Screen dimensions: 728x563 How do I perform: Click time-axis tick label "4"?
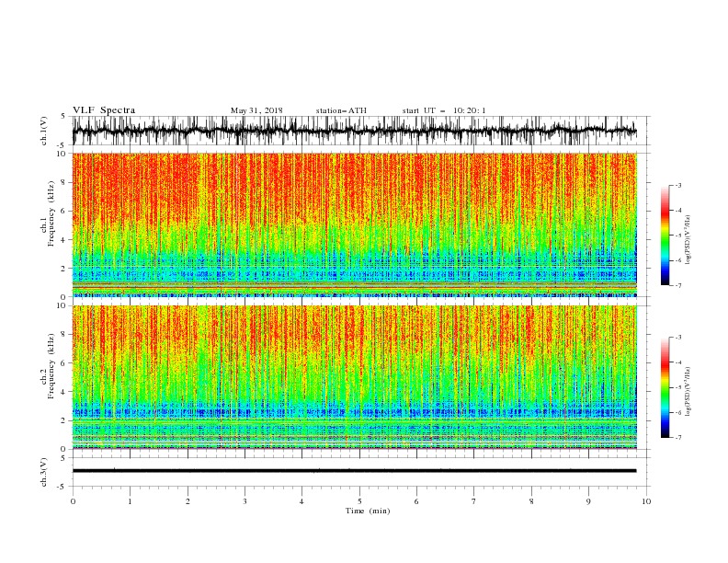301,501
